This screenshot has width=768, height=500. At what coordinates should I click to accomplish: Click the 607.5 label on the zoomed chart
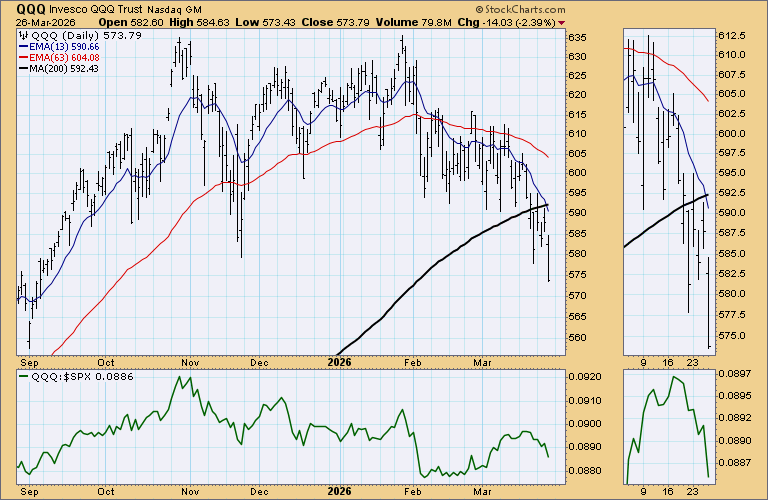(x=732, y=74)
